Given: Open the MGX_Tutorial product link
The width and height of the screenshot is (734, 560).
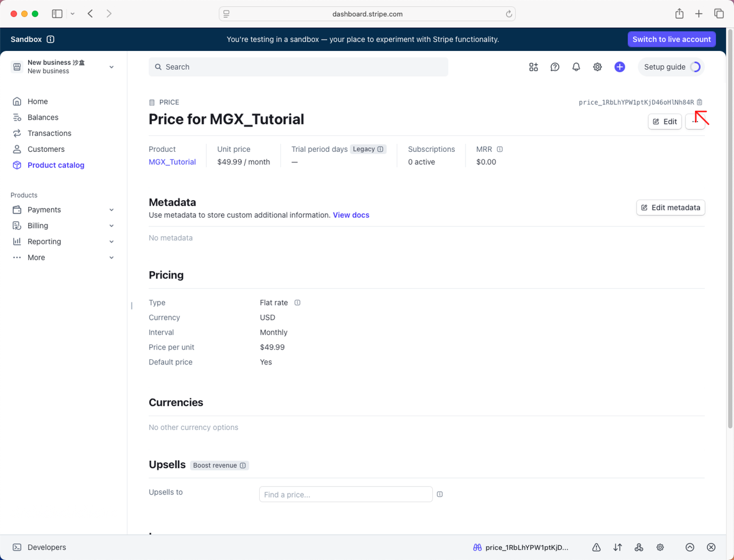Looking at the screenshot, I should tap(172, 162).
